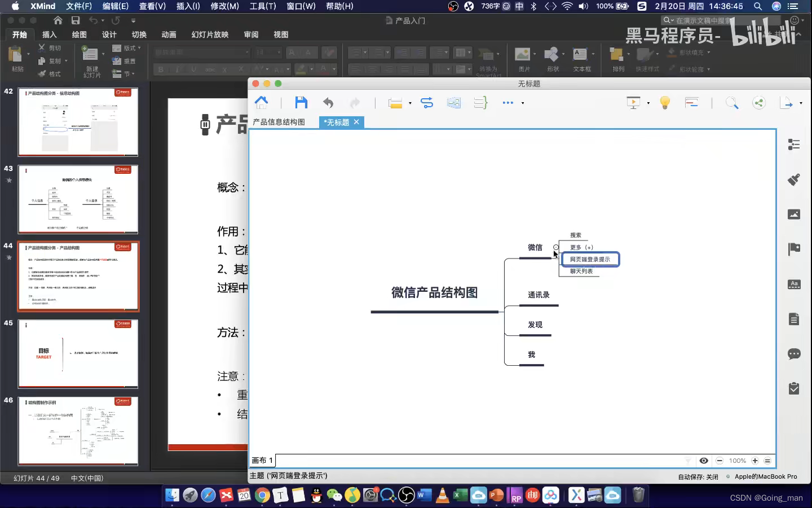812x508 pixels.
Task: Click the 粘贴 paste button in PowerPoint
Action: coord(17,59)
